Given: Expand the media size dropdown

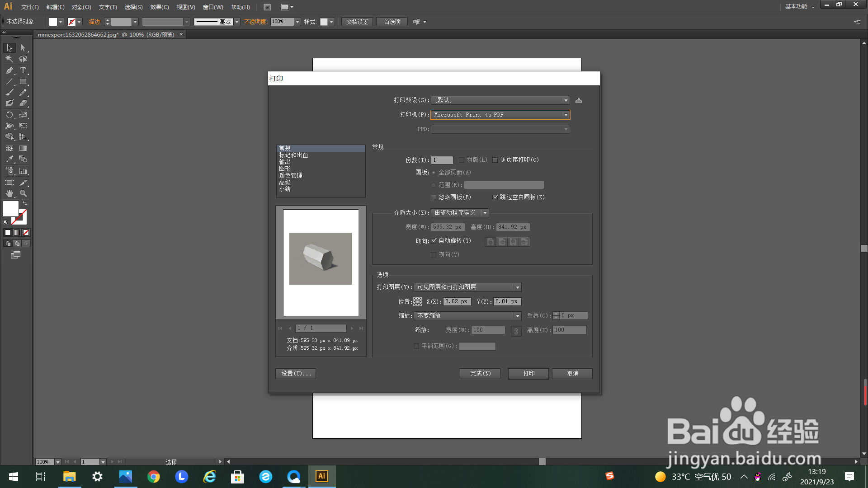Looking at the screenshot, I should (485, 213).
